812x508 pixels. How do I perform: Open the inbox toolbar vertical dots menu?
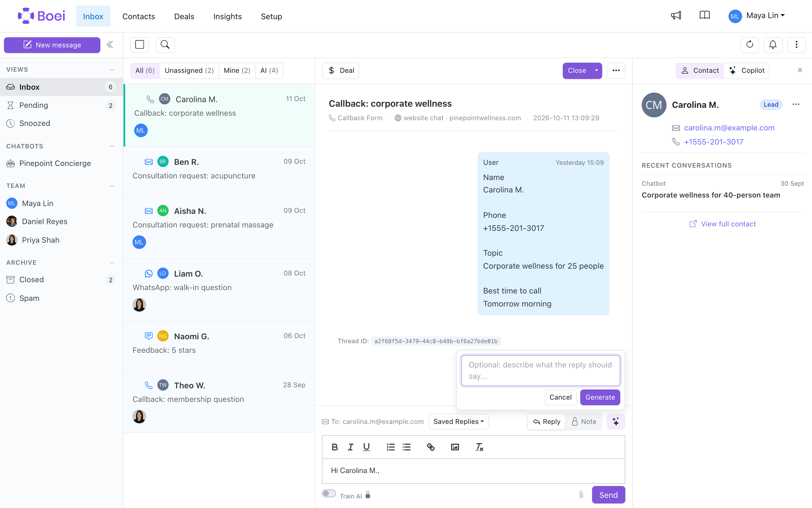[796, 45]
